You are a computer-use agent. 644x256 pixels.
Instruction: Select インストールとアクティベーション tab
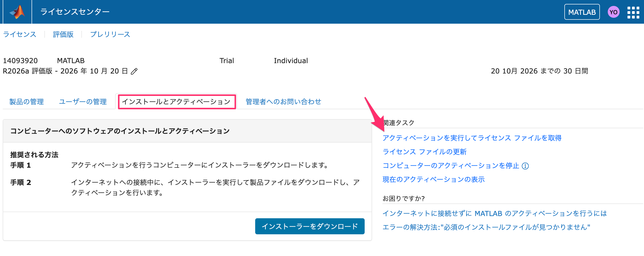tap(176, 102)
